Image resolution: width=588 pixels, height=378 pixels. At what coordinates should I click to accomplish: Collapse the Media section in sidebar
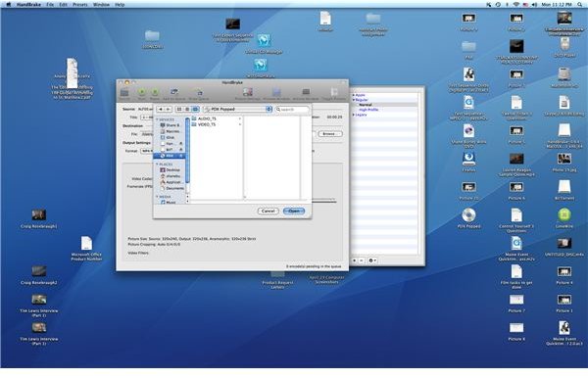[157, 196]
